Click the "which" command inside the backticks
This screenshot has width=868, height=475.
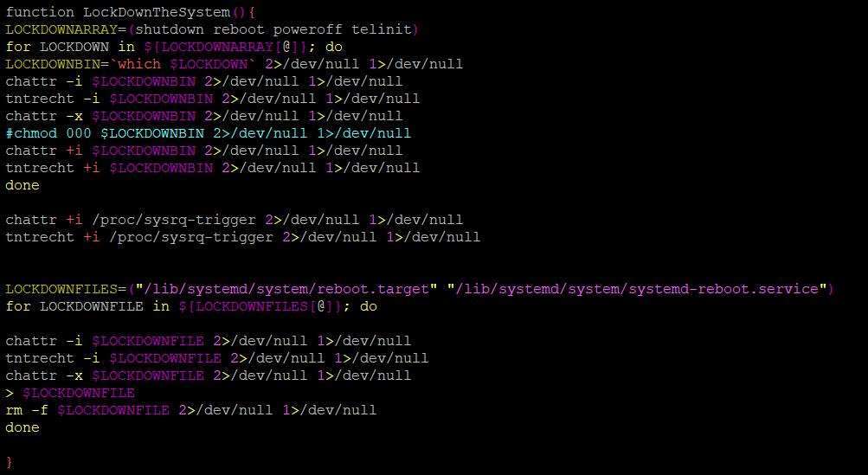[138, 64]
